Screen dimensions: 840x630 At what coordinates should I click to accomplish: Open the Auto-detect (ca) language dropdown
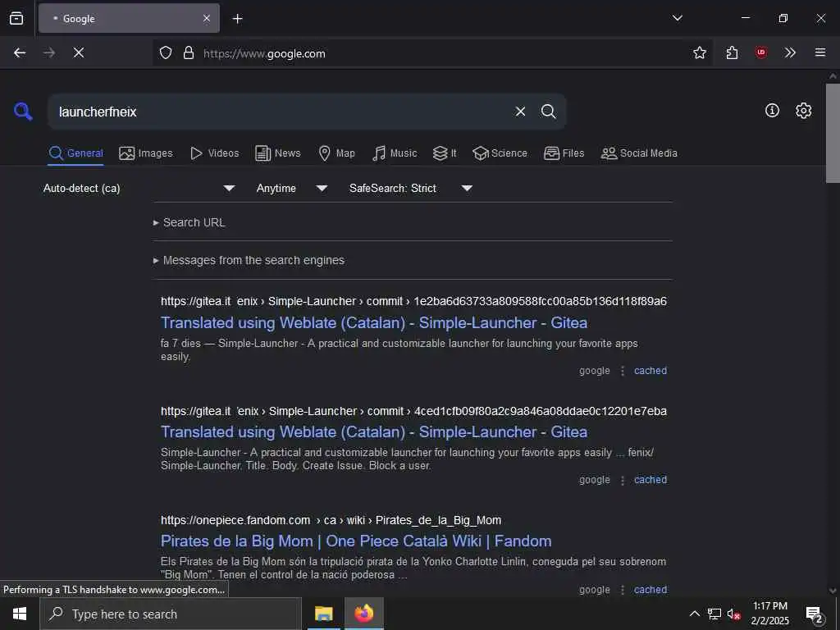coord(139,188)
